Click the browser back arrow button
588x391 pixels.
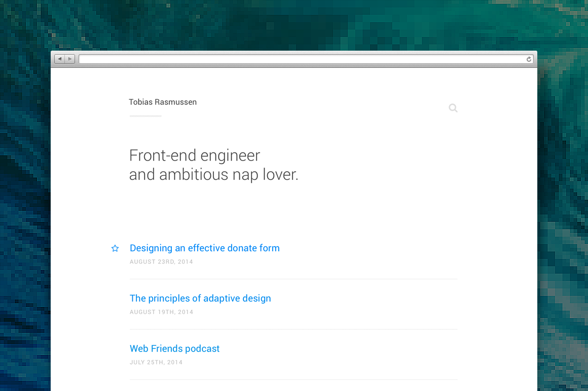coord(60,59)
